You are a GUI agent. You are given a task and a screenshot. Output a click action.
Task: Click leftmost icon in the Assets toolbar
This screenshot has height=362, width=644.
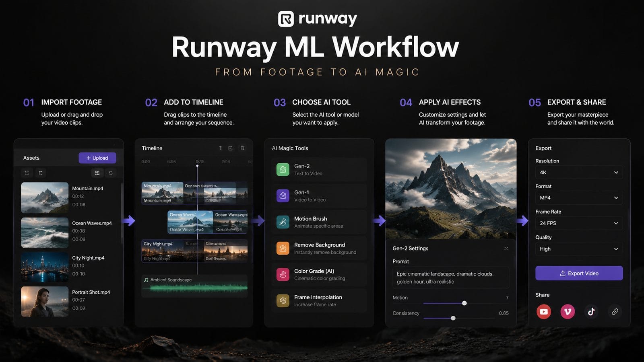[x=27, y=173]
